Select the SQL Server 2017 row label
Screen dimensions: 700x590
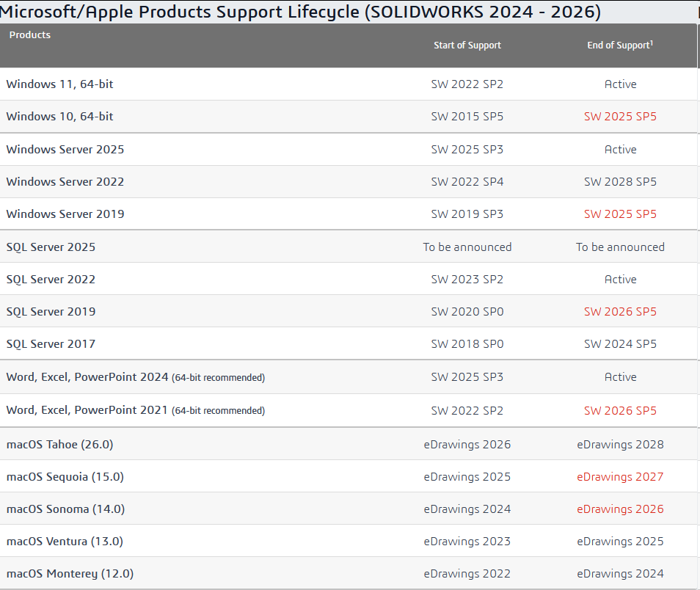pyautogui.click(x=51, y=343)
